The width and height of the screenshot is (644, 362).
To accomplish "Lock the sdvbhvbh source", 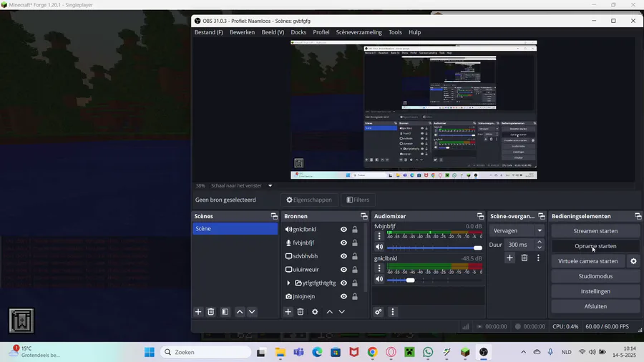I will click(x=355, y=256).
